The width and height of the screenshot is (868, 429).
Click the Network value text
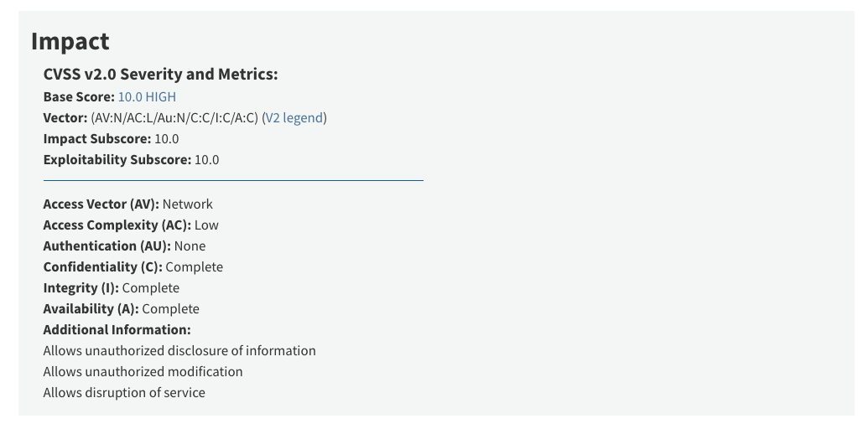188,204
